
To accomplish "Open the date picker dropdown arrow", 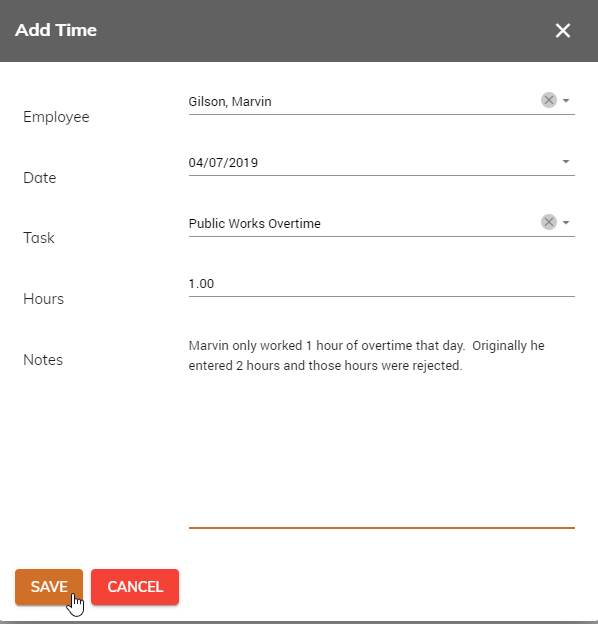I will coord(566,162).
